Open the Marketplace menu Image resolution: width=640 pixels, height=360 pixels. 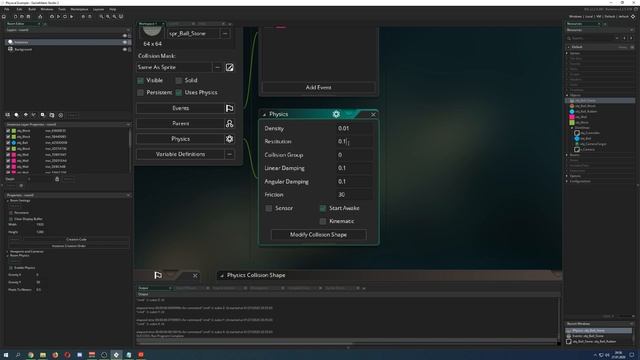(x=79, y=9)
